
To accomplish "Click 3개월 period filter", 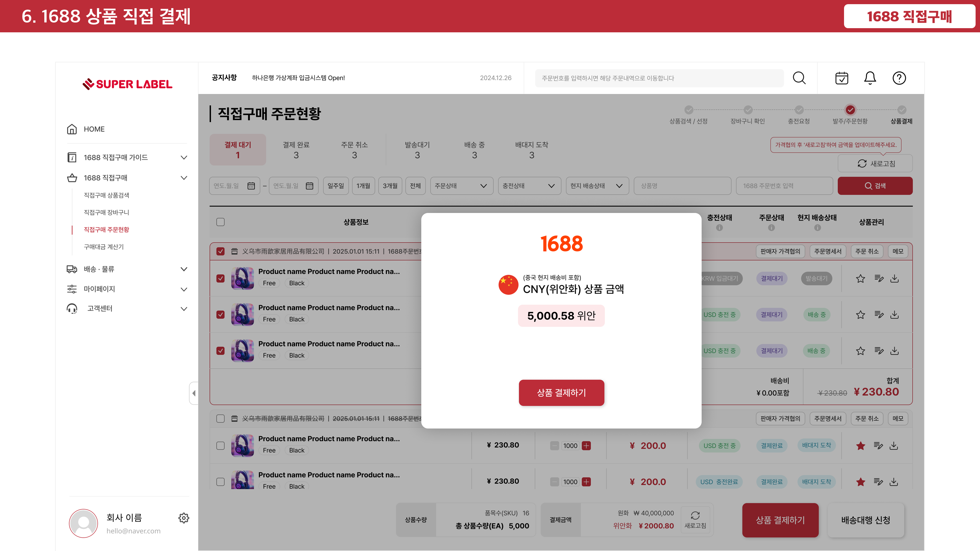I will [x=390, y=186].
